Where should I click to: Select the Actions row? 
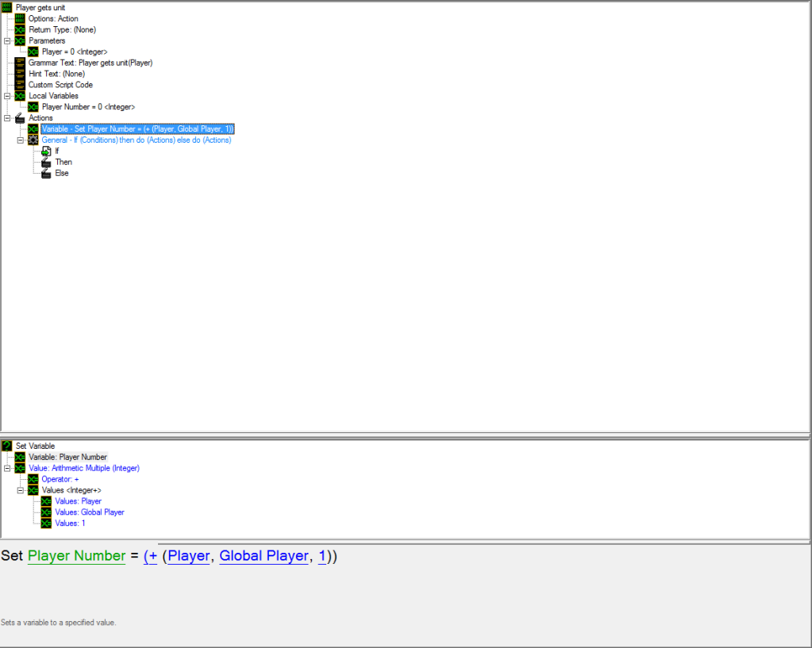click(41, 118)
